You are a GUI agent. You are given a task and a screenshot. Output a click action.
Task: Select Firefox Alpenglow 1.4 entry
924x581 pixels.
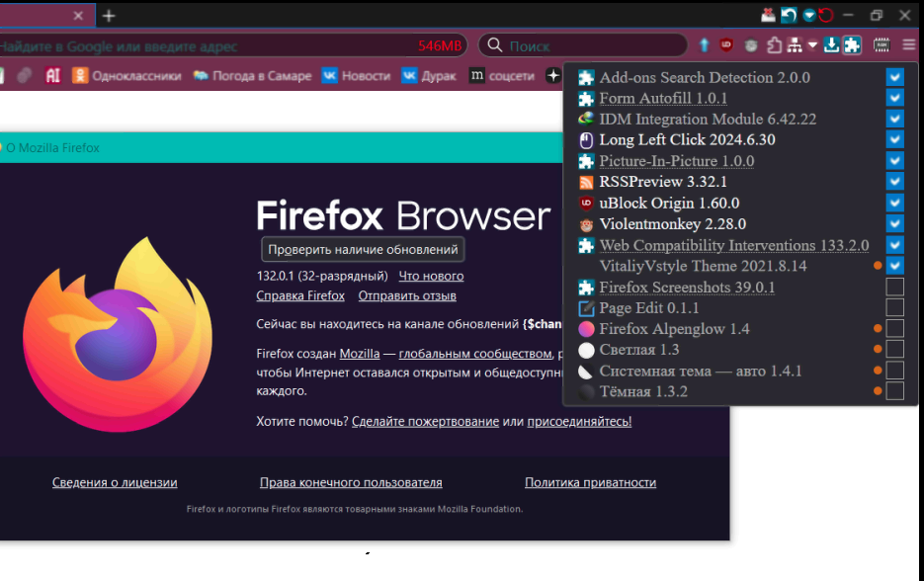click(x=674, y=329)
